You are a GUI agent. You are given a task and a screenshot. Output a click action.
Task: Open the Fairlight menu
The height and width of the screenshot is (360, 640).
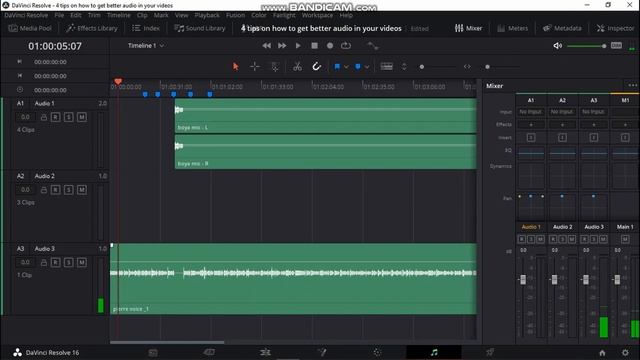pyautogui.click(x=284, y=15)
